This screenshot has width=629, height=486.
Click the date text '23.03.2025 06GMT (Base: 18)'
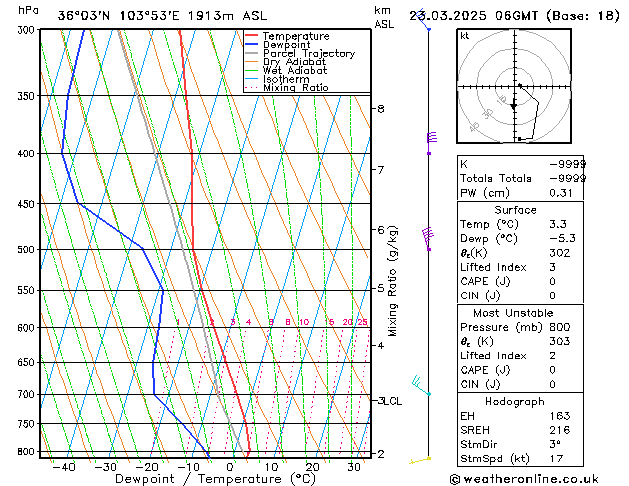514,16
